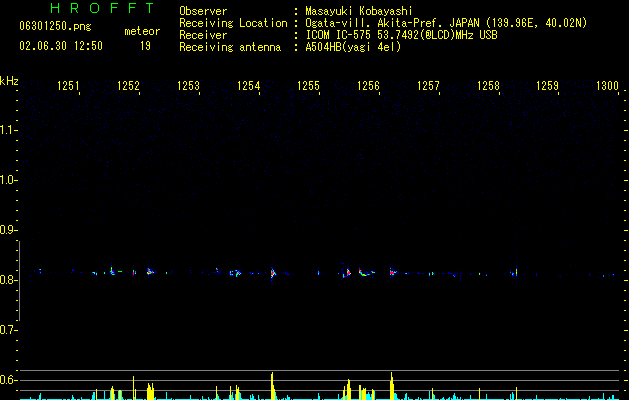Click the 0.6 frequency axis label
This screenshot has width=629, height=400.
click(x=8, y=380)
